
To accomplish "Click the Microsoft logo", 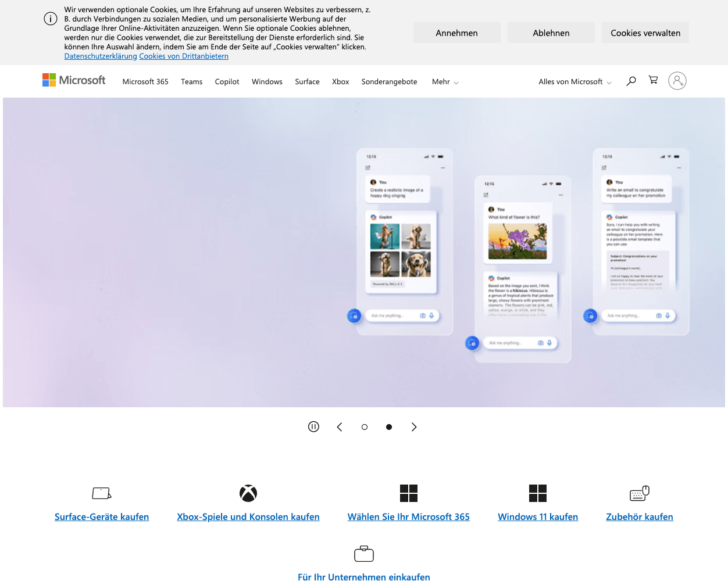I will tap(74, 80).
